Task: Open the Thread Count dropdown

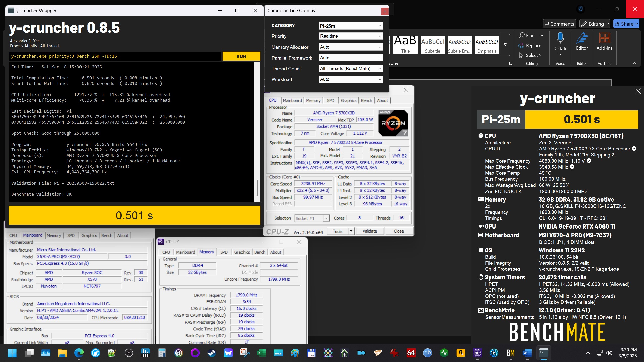Action: coord(351,69)
